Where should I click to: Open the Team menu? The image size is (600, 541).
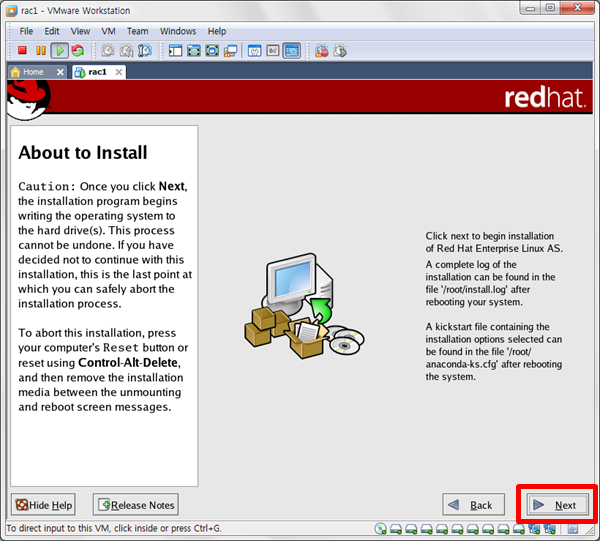(x=137, y=31)
